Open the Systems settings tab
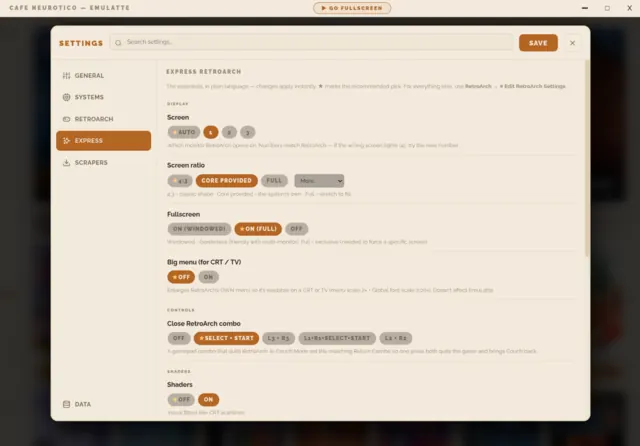Screen dimensions: 640x446 coord(104,97)
